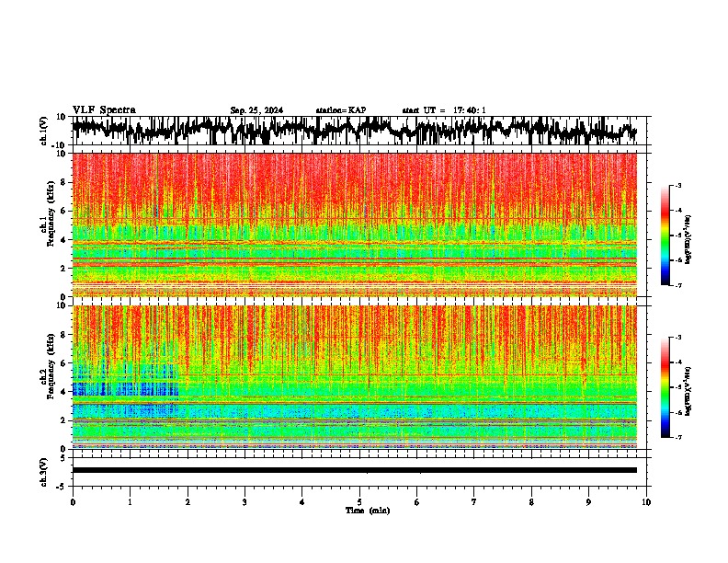Click inside the ch.2 frequency spectrogram
The width and height of the screenshot is (728, 563).
(x=355, y=377)
